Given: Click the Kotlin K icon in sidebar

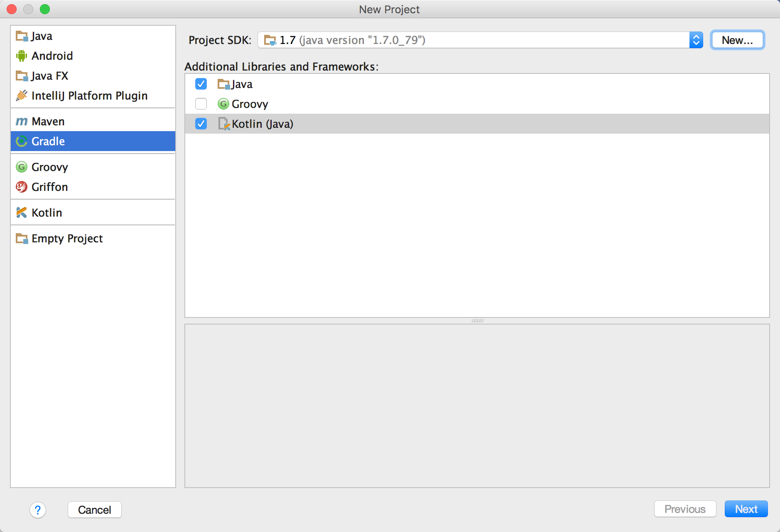Looking at the screenshot, I should tap(22, 213).
